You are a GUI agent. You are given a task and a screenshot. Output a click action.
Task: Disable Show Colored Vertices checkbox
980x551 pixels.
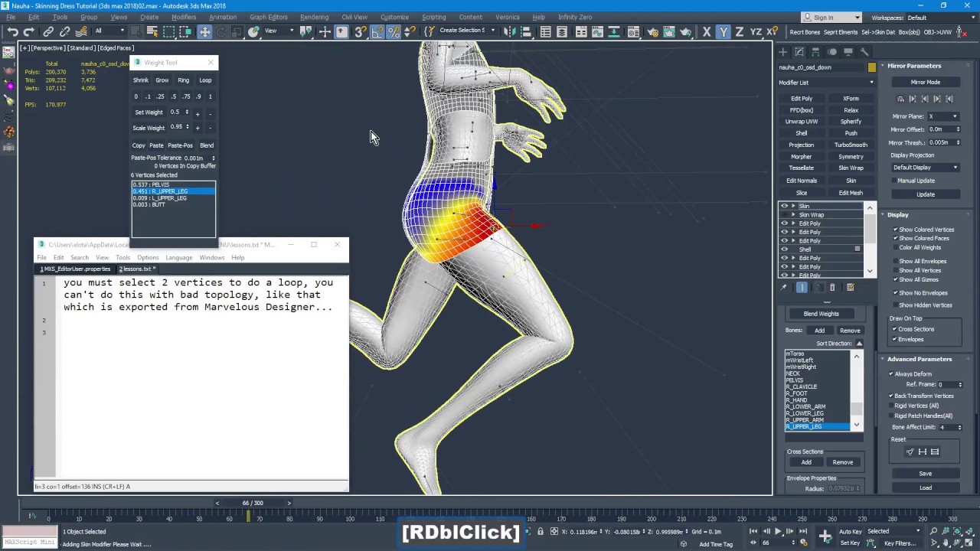click(895, 230)
